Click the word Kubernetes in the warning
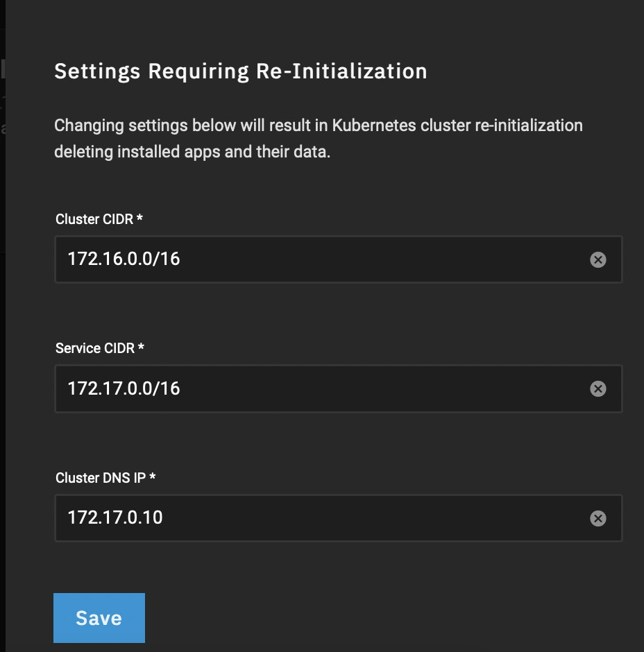This screenshot has width=644, height=652. 374,126
